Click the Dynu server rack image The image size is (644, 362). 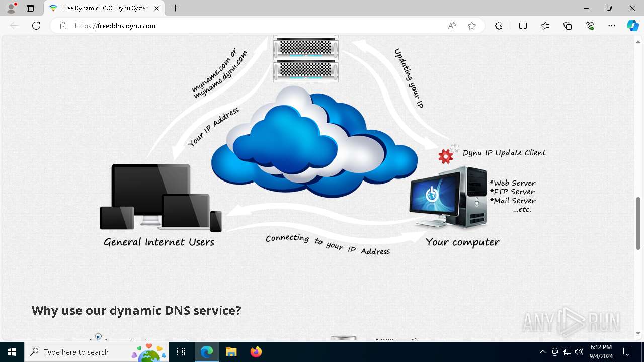(306, 59)
